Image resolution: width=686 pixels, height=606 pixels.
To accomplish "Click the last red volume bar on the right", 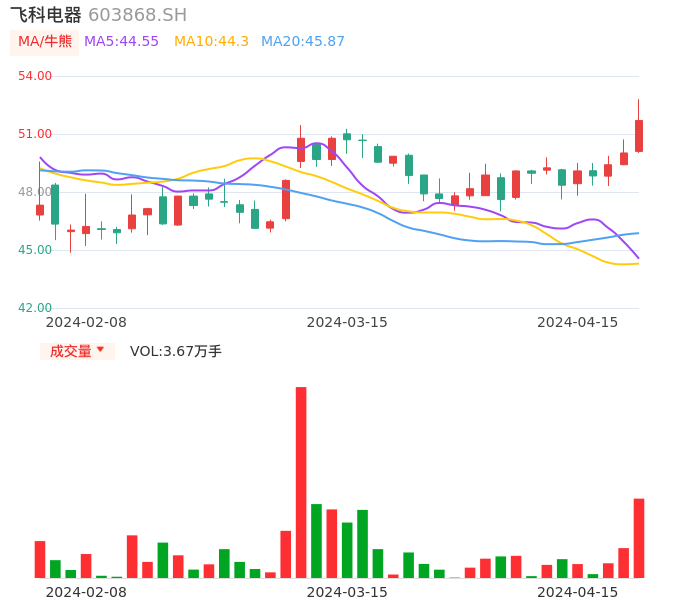I will pyautogui.click(x=639, y=538).
